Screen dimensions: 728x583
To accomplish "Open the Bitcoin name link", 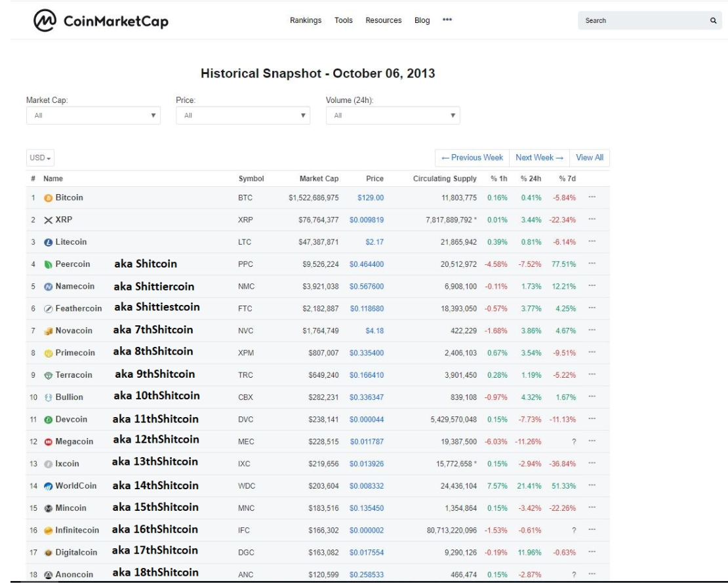I will 69,197.
